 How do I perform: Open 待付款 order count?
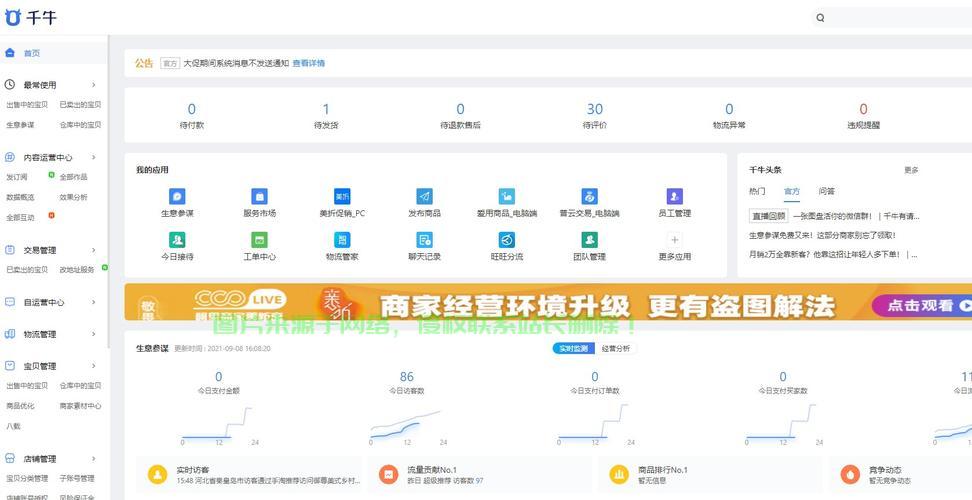pos(192,116)
